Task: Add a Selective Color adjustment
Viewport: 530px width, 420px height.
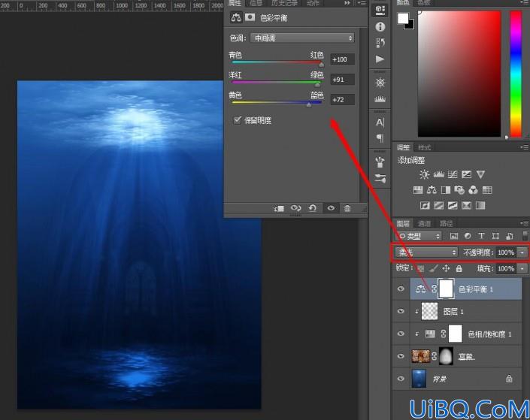Action: pos(466,205)
